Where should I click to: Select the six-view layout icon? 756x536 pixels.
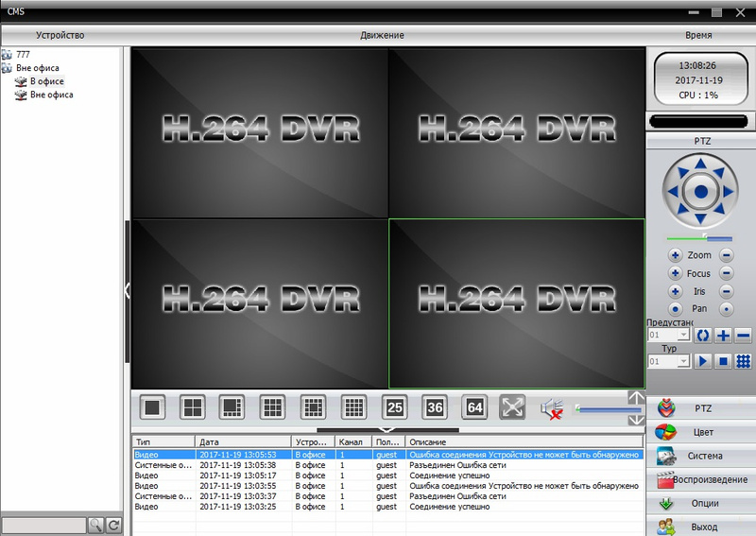[232, 407]
